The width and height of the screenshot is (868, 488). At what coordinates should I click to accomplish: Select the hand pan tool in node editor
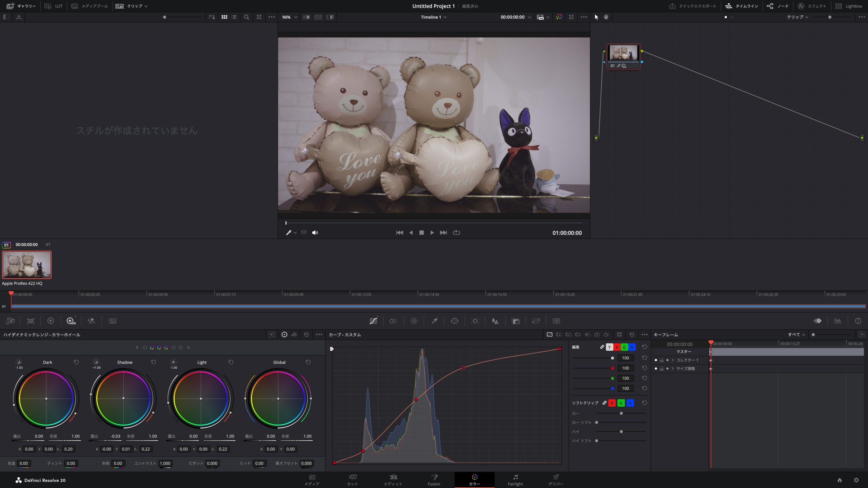(x=606, y=17)
